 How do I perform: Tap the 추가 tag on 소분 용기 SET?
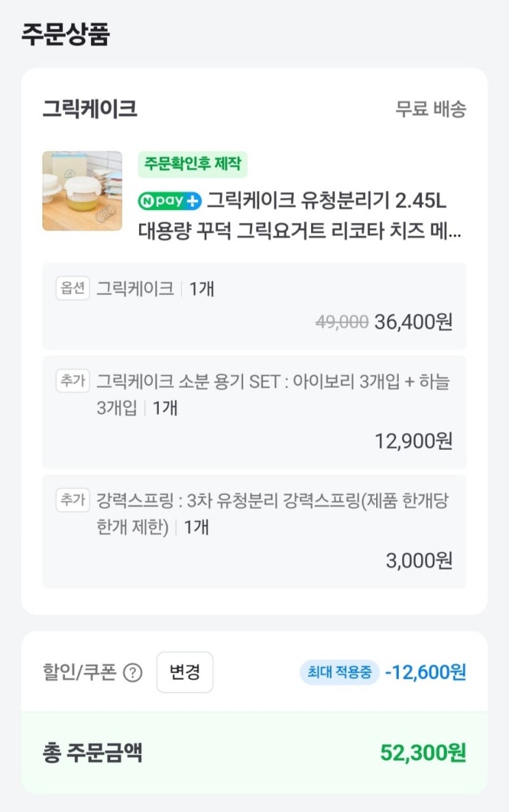click(73, 381)
